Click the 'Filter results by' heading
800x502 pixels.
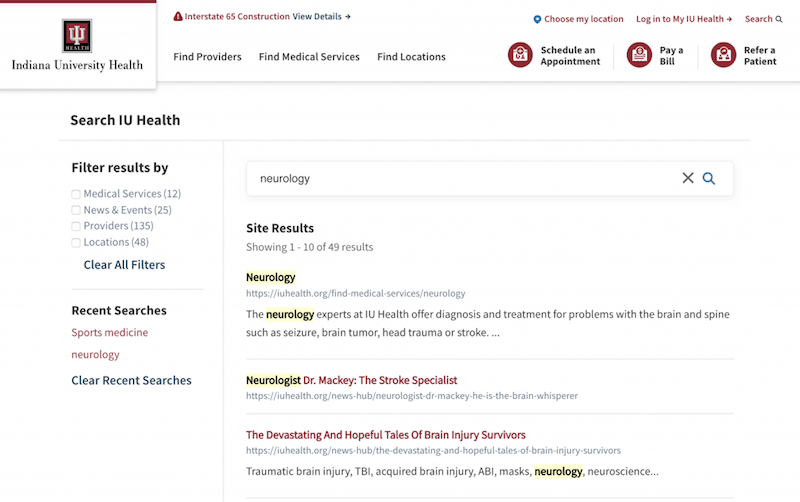pyautogui.click(x=120, y=167)
